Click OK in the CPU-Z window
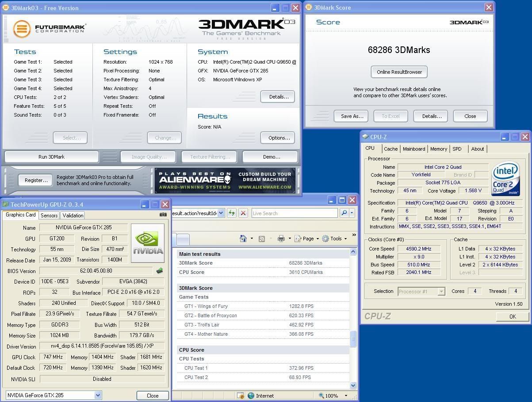The width and height of the screenshot is (532, 402). tap(513, 316)
